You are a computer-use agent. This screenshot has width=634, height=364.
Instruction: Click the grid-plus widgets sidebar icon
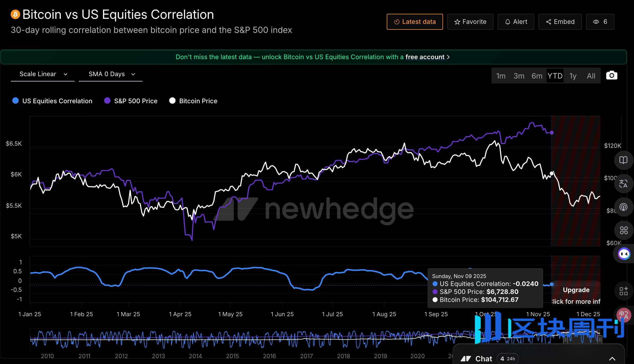pos(623,291)
